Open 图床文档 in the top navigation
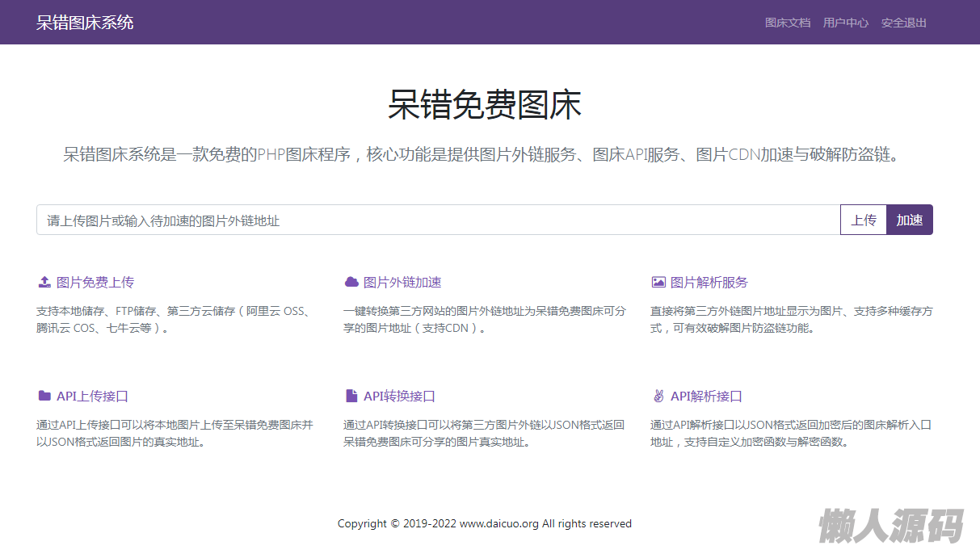 [787, 23]
